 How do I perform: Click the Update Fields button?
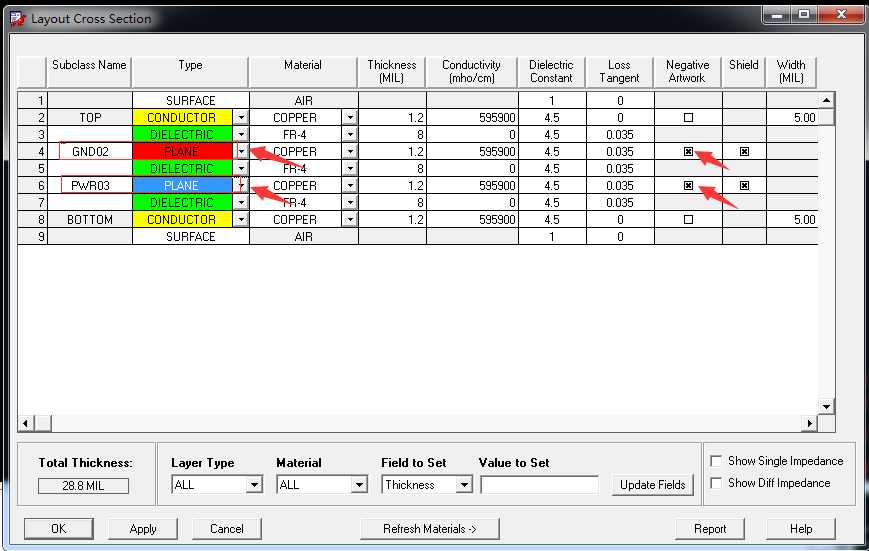[x=652, y=485]
